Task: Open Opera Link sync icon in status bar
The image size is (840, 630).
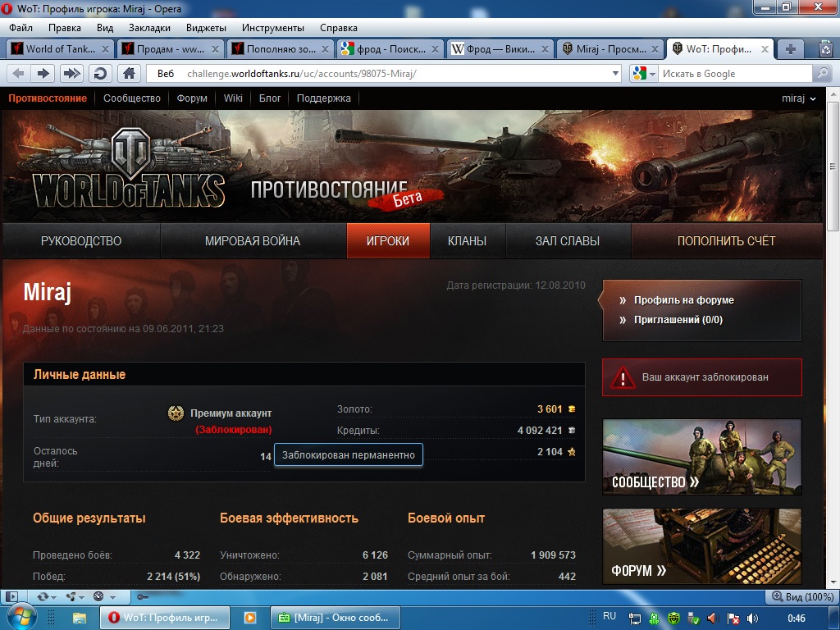Action: click(42, 596)
